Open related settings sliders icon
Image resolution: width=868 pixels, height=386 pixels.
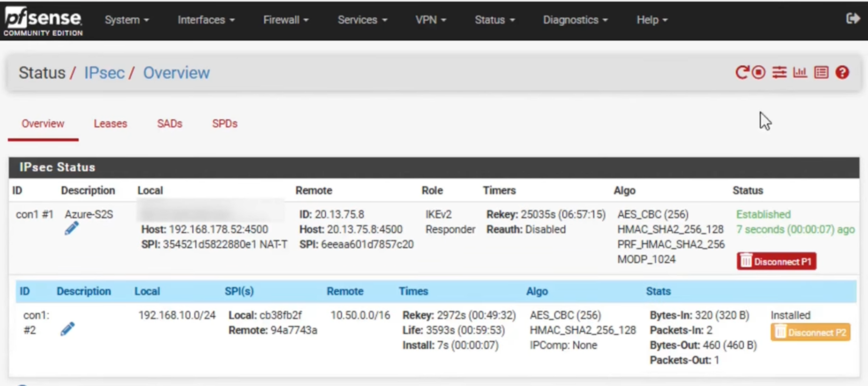click(x=779, y=72)
